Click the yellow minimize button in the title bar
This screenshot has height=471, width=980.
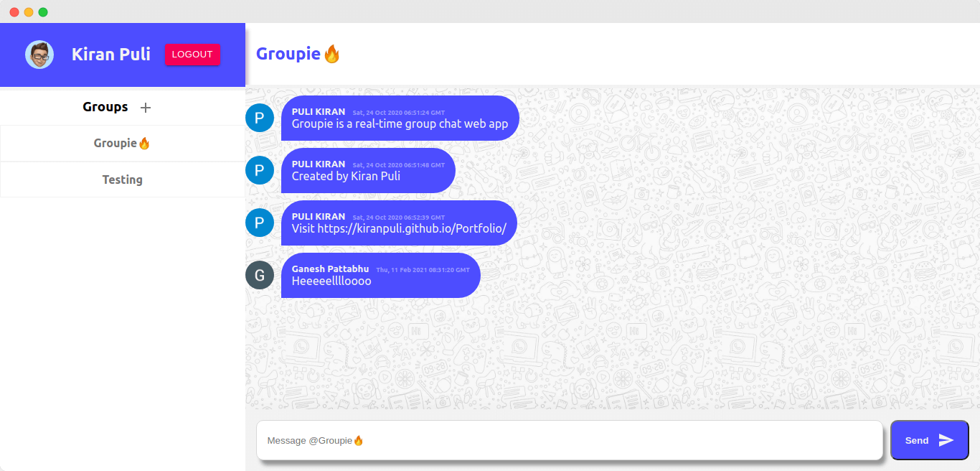(29, 11)
